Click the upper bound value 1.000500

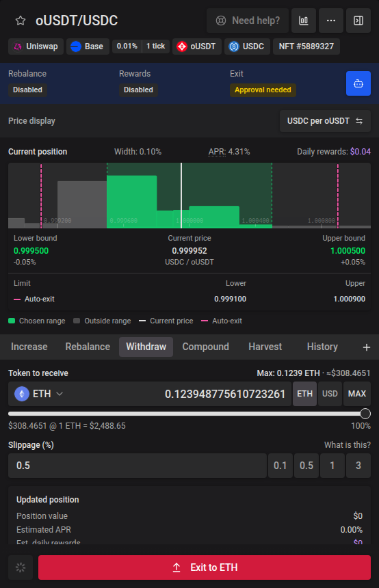click(348, 251)
